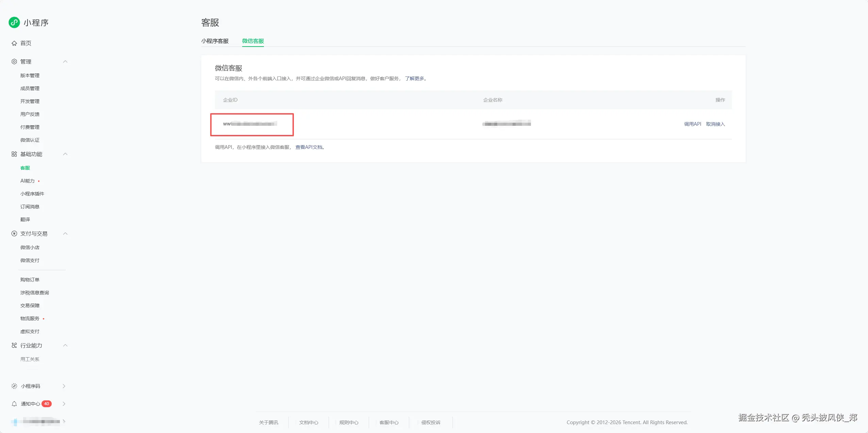868x433 pixels.
Task: Open 用工关系 menu item
Action: coord(30,359)
